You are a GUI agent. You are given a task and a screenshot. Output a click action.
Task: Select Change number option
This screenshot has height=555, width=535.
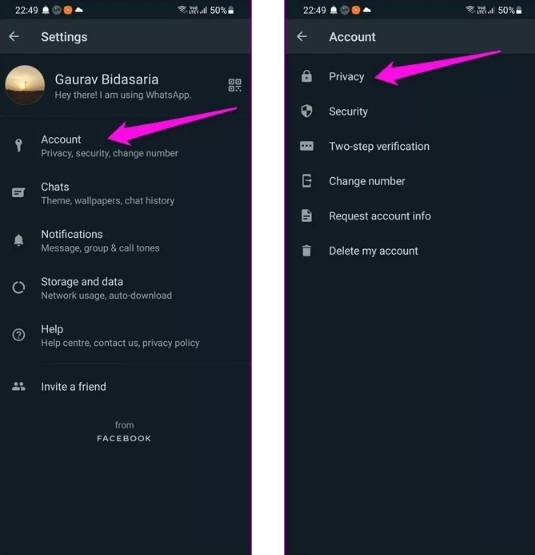point(410,181)
